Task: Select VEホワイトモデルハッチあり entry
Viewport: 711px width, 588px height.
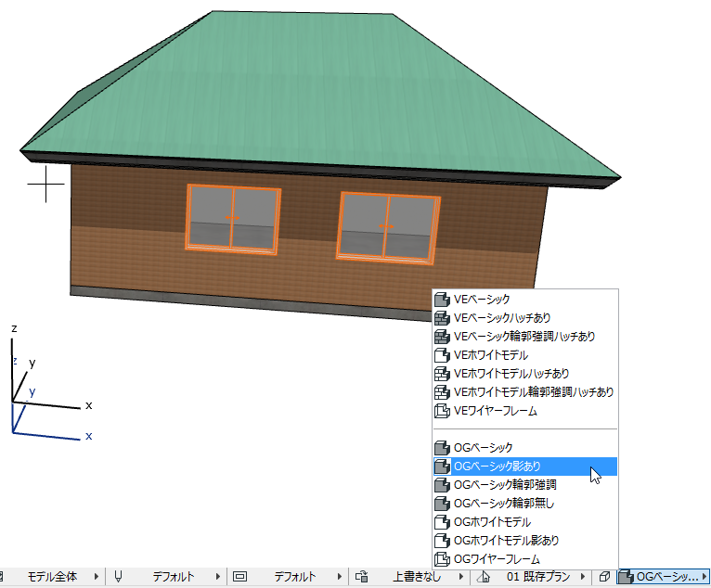Action: [x=525, y=373]
